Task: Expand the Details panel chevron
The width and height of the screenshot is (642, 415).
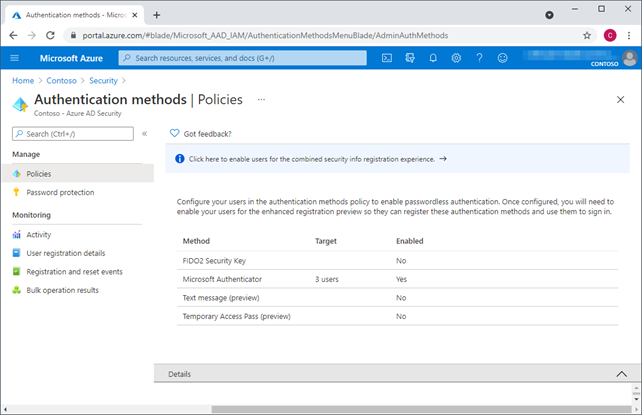Action: tap(619, 373)
